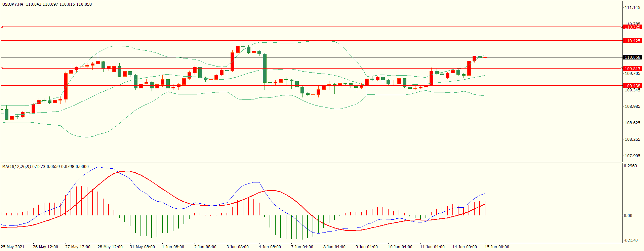Click the 31 May 08:00 time label

pos(142,247)
